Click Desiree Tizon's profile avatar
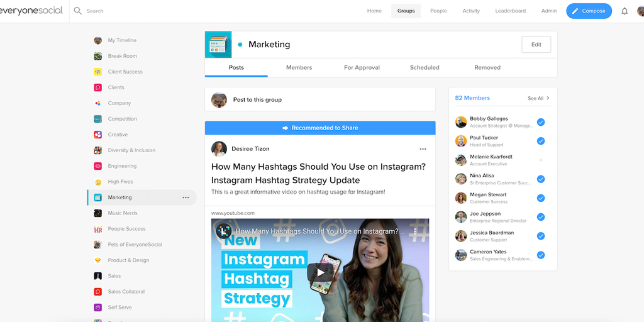Viewport: 644px width, 322px height. point(219,149)
